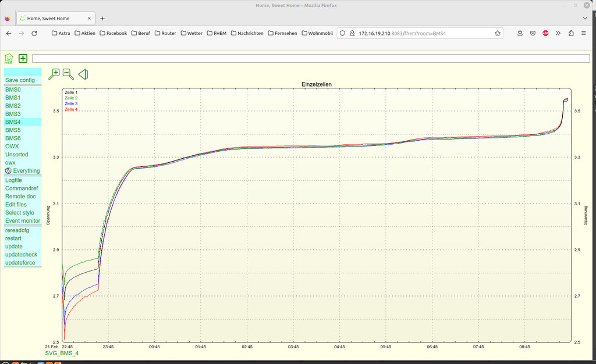Open the Extensions puzzle-piece icon

(571, 33)
